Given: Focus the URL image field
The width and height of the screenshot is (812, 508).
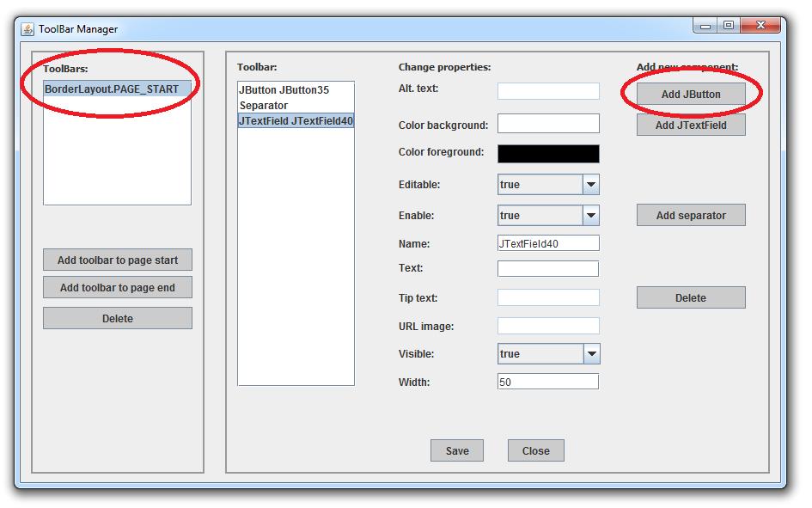Looking at the screenshot, I should [548, 326].
